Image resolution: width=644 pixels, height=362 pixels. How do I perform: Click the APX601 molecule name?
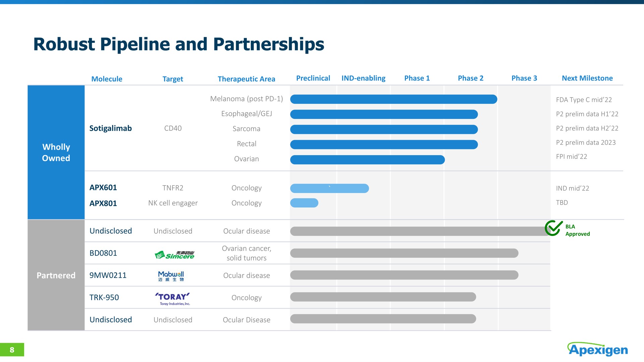103,187
